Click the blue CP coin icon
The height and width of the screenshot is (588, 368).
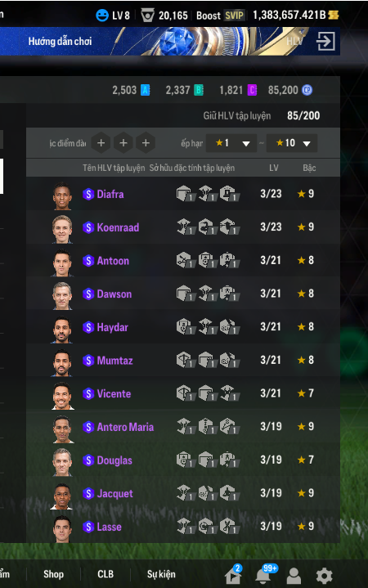307,90
